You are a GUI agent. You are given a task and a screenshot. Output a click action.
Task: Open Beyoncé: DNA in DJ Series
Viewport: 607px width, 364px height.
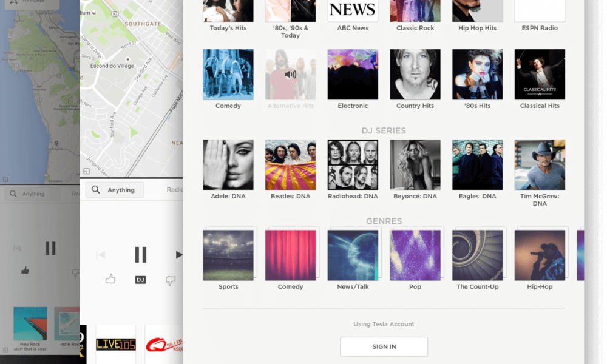415,165
